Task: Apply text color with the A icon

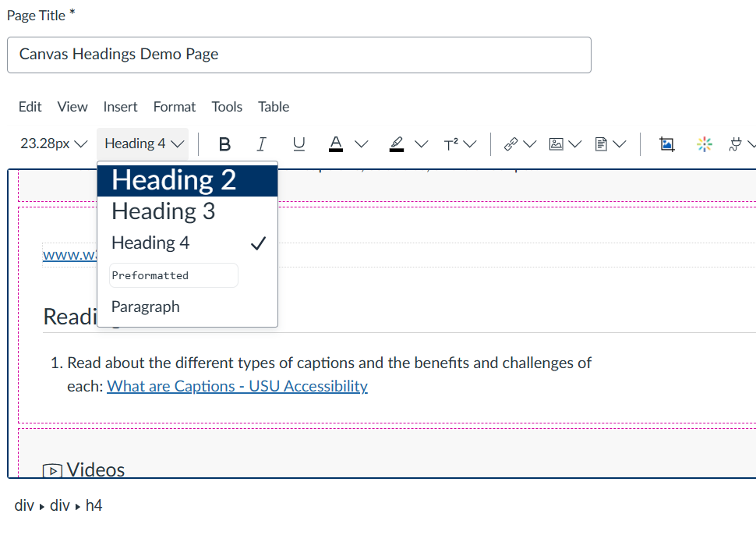Action: coord(336,143)
